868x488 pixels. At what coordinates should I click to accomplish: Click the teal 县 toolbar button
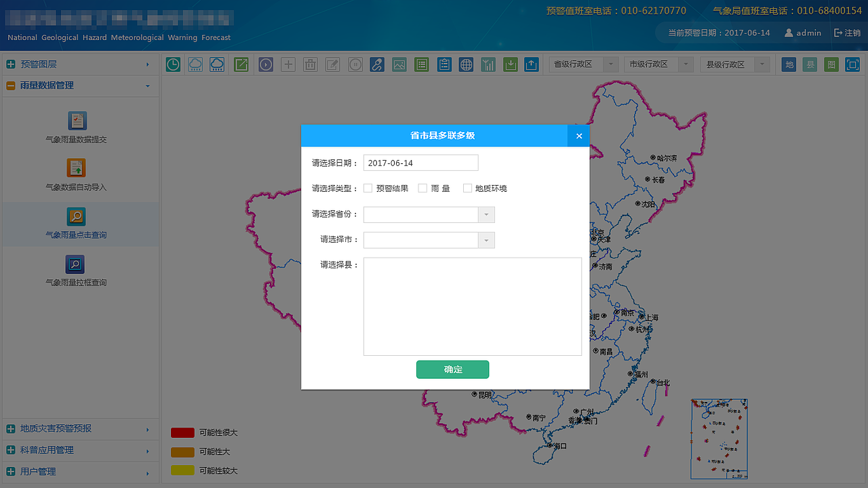[x=810, y=64]
